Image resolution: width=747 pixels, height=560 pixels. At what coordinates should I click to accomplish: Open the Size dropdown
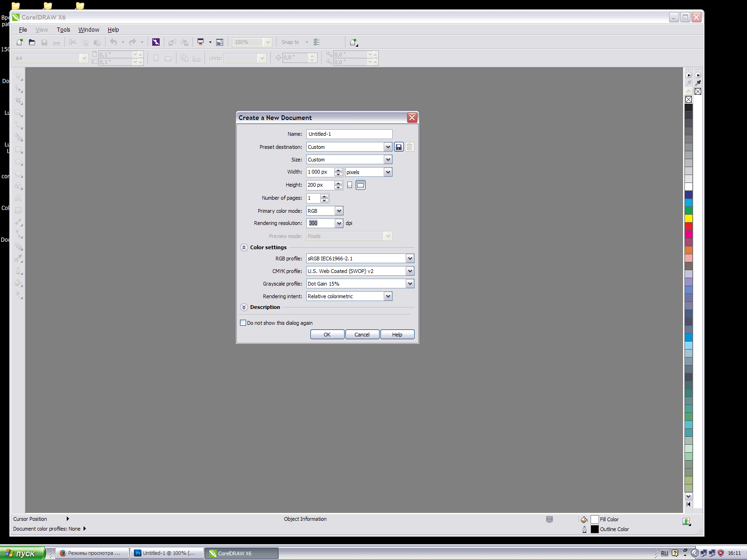point(388,160)
